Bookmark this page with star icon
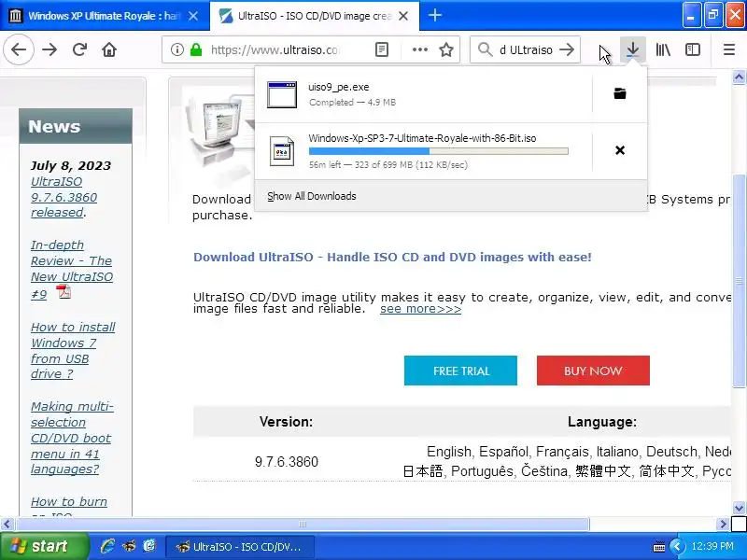This screenshot has height=560, width=747. pyautogui.click(x=446, y=49)
